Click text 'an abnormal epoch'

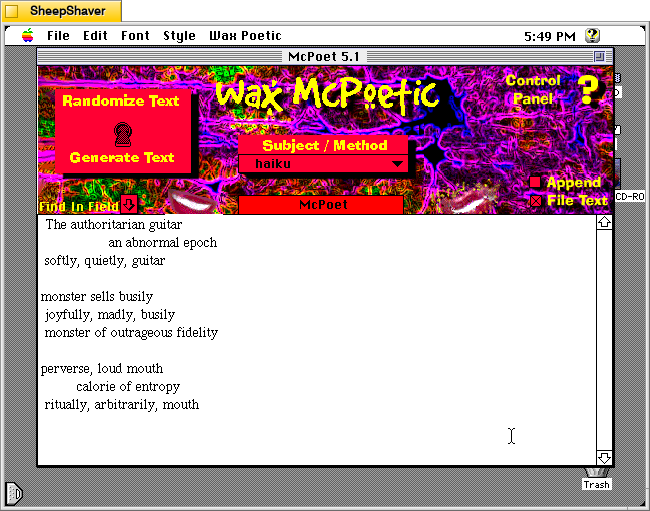click(162, 243)
